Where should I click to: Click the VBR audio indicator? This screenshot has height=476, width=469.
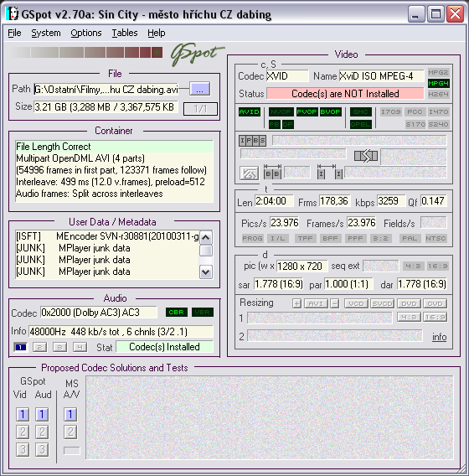(203, 312)
